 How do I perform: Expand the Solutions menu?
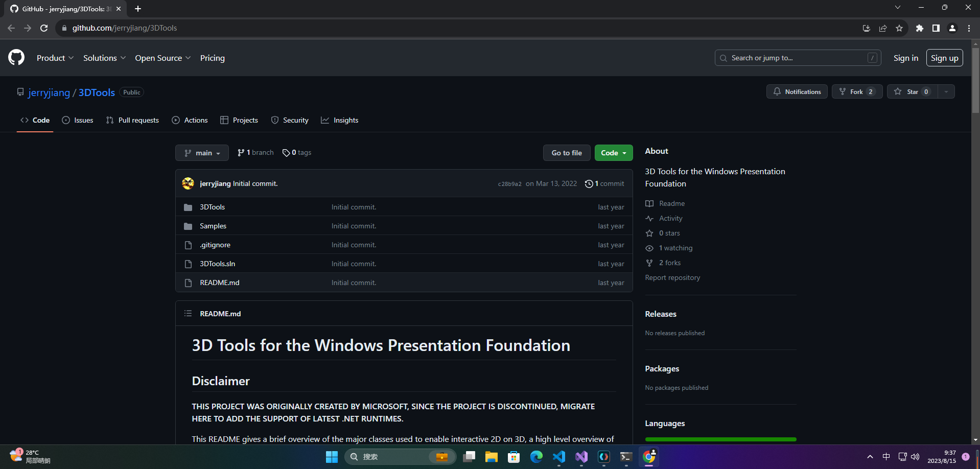point(104,58)
